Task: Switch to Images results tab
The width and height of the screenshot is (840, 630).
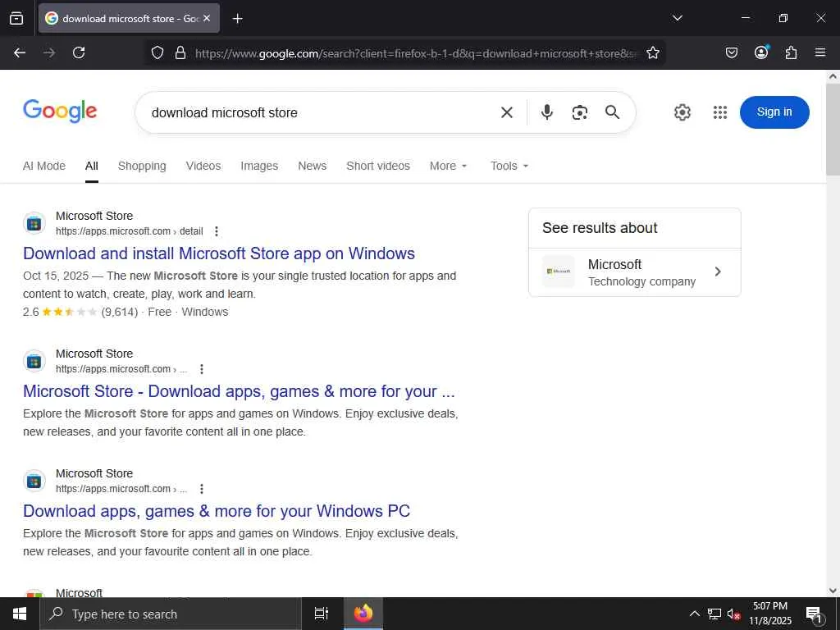Action: point(259,166)
